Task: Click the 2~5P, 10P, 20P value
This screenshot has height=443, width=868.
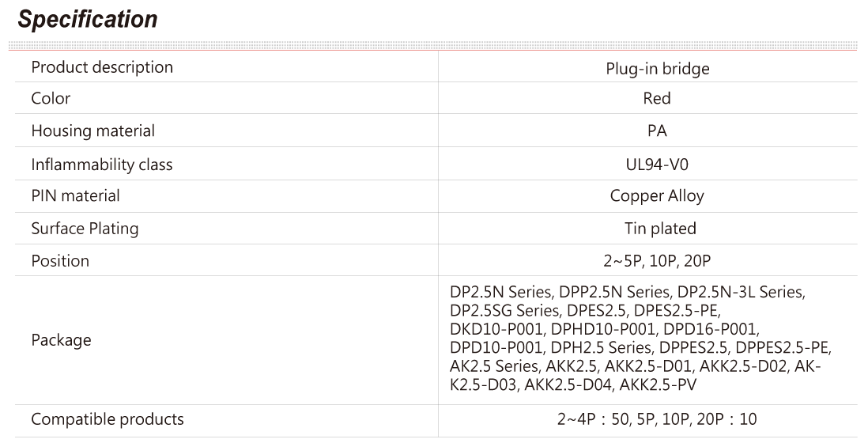Action: [x=657, y=261]
